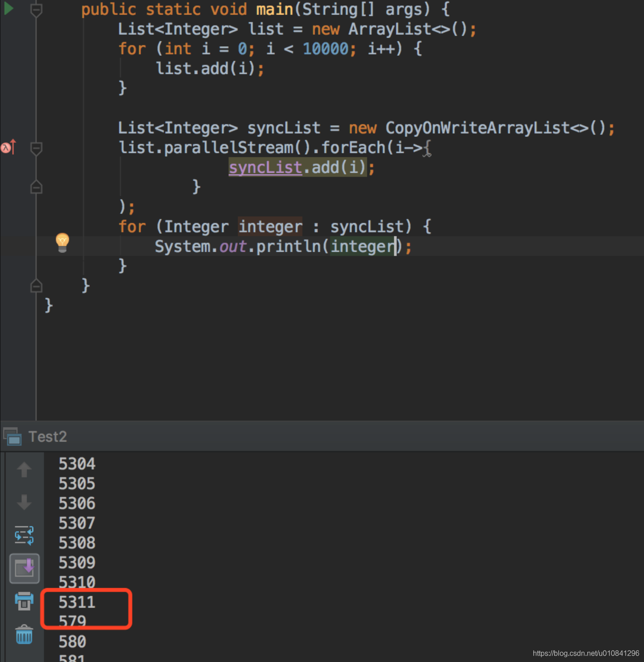Toggle soft-wrap in console toolbar
644x662 pixels.
coord(24,535)
